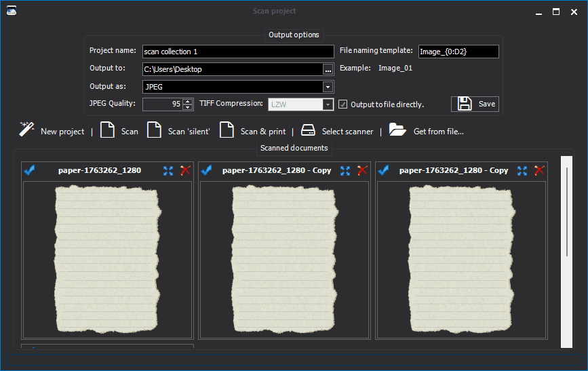
Task: Open the Output as JPEG dropdown
Action: point(328,87)
